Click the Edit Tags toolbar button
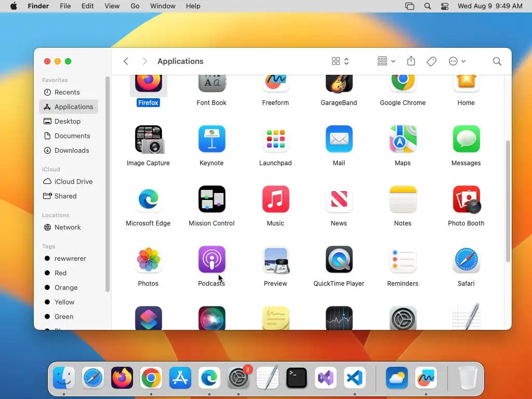Screen dimensions: 532x399 (x=431, y=61)
